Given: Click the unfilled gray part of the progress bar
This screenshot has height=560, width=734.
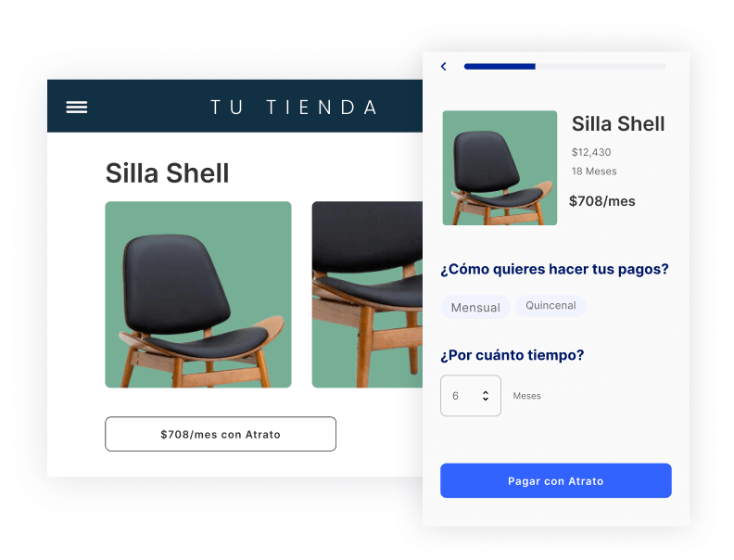Looking at the screenshot, I should [601, 67].
